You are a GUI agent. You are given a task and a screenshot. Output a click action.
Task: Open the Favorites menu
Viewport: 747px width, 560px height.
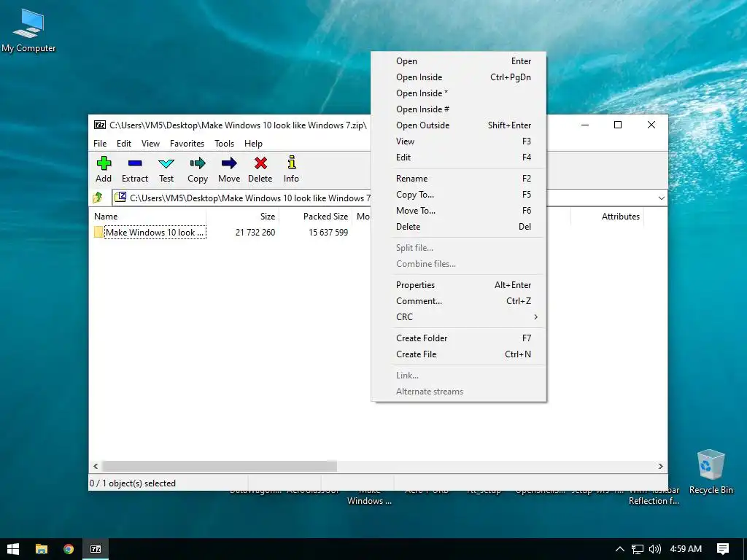click(x=187, y=144)
